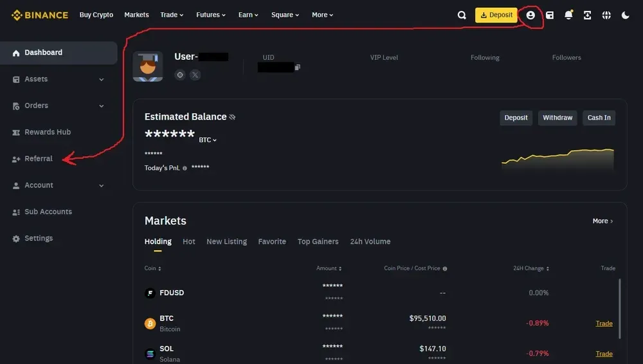Click the Followers label
The height and width of the screenshot is (364, 643).
pos(566,58)
